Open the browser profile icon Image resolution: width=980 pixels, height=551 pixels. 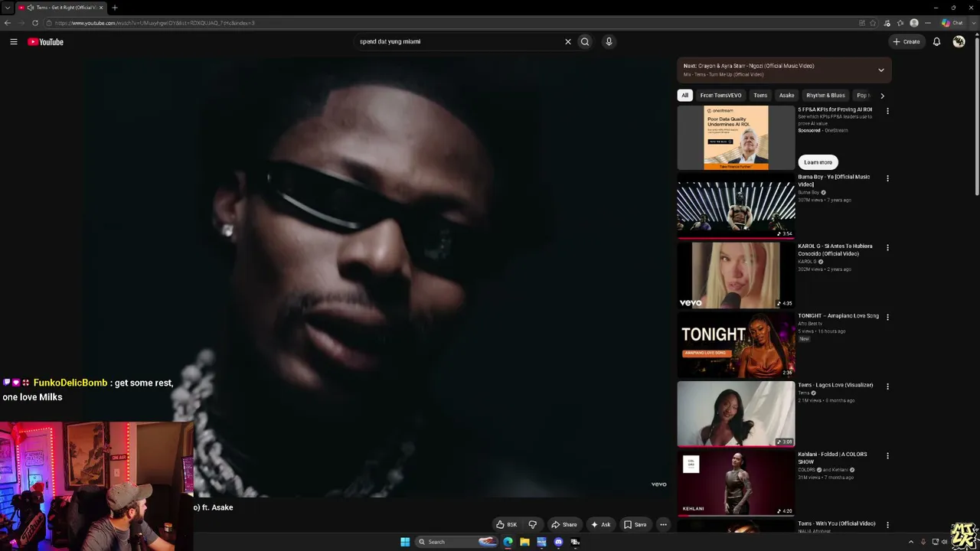913,23
